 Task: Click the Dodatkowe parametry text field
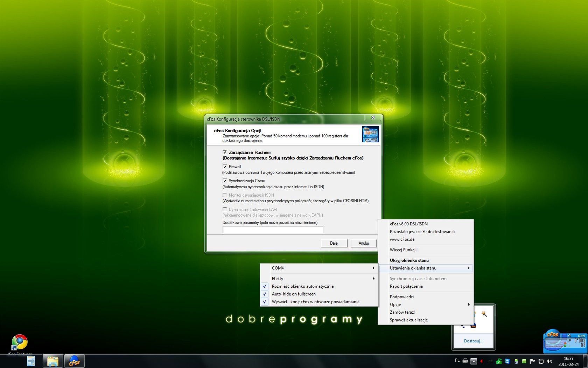click(x=273, y=230)
